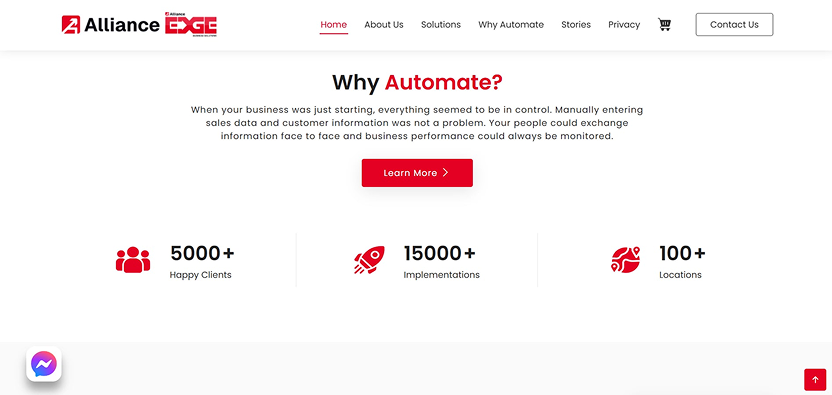The image size is (832, 395).
Task: Click the Implementations rocket icon
Action: coord(369,260)
